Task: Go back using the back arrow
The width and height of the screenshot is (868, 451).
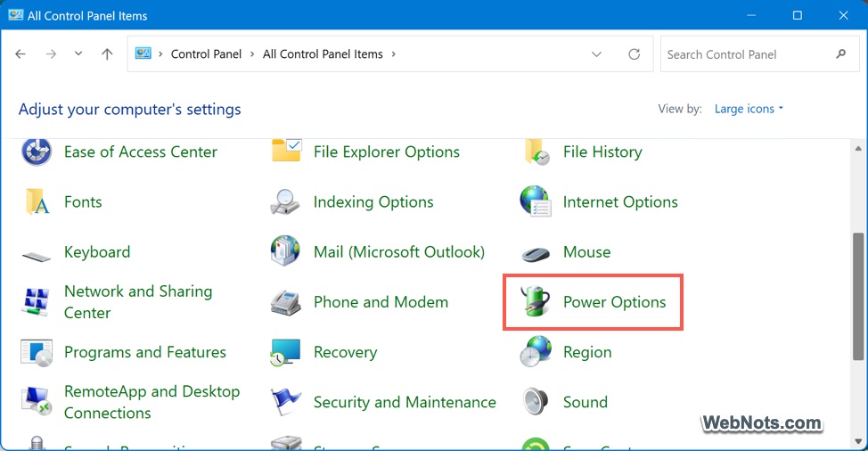Action: [20, 53]
